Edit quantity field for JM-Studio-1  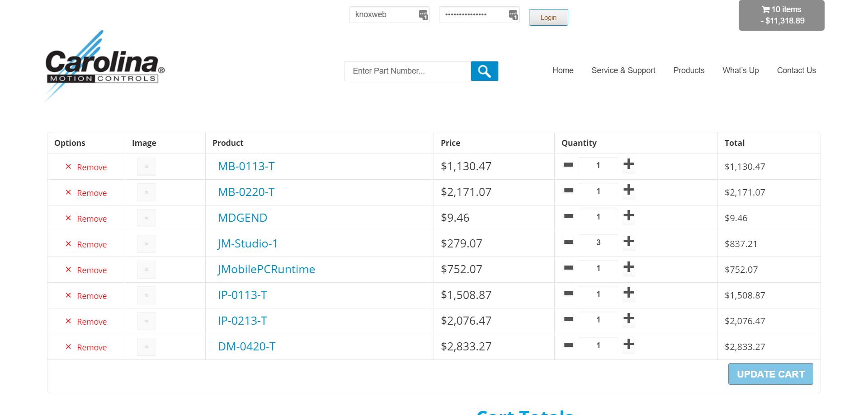coord(598,242)
